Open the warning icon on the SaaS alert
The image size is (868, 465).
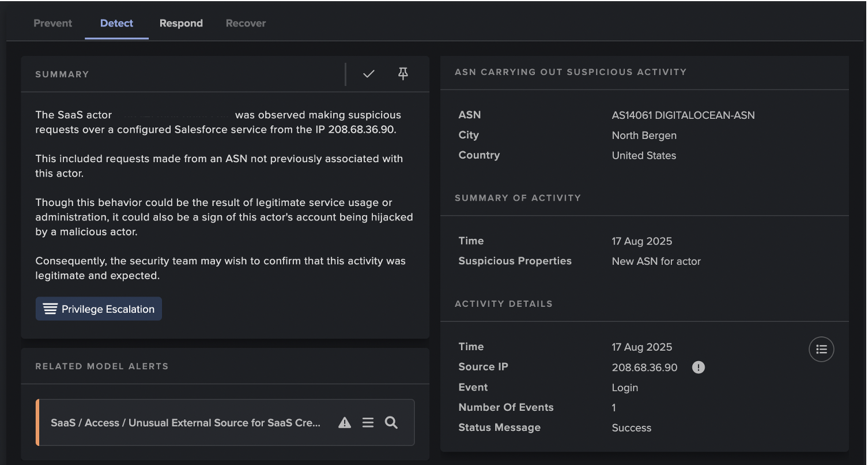tap(344, 422)
